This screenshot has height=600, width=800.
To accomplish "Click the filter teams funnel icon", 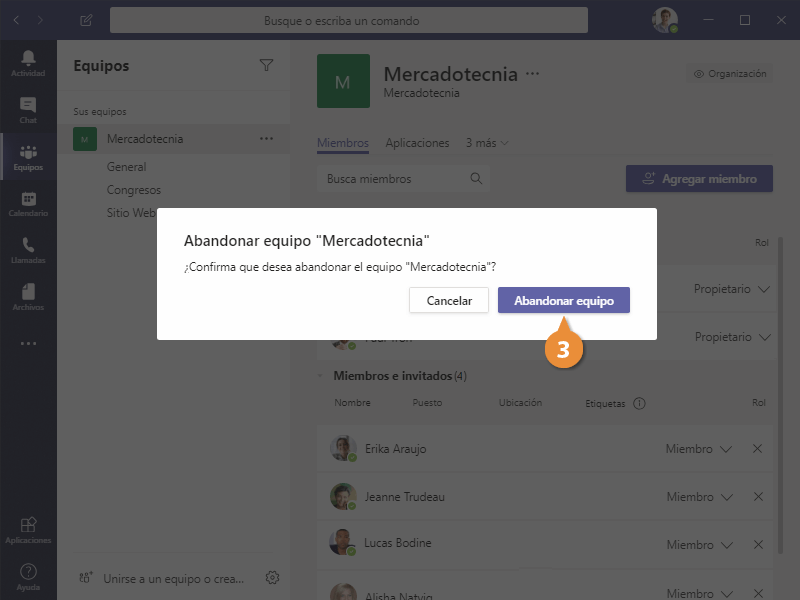I will pos(266,65).
